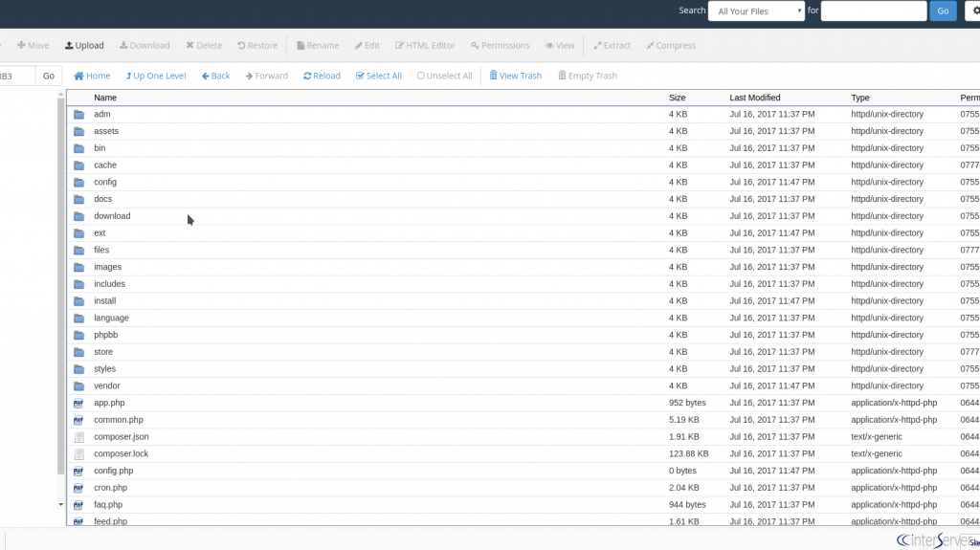Select the assets folder icon

(78, 131)
